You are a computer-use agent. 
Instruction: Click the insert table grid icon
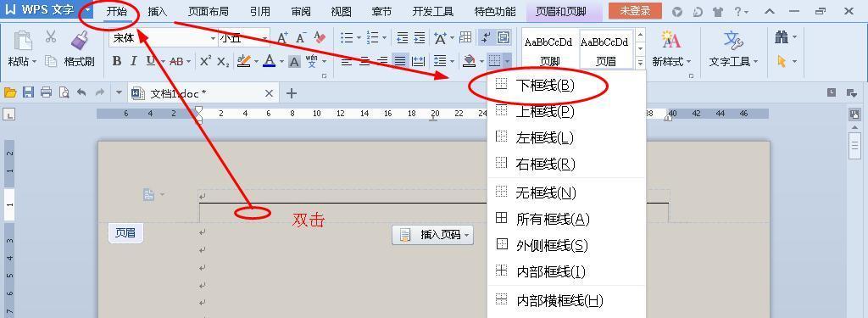click(465, 37)
